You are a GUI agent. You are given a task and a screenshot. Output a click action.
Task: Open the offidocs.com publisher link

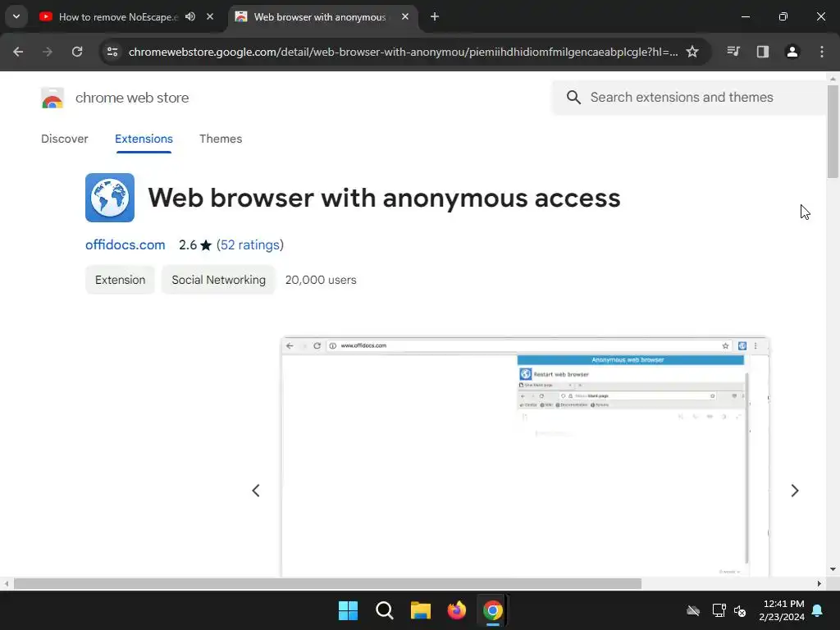126,244
